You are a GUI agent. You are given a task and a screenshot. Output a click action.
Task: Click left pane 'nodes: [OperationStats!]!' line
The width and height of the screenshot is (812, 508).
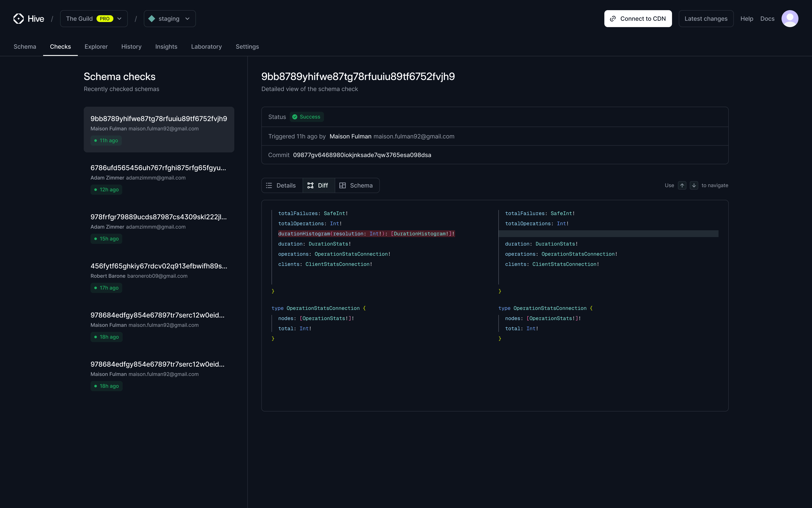click(316, 319)
